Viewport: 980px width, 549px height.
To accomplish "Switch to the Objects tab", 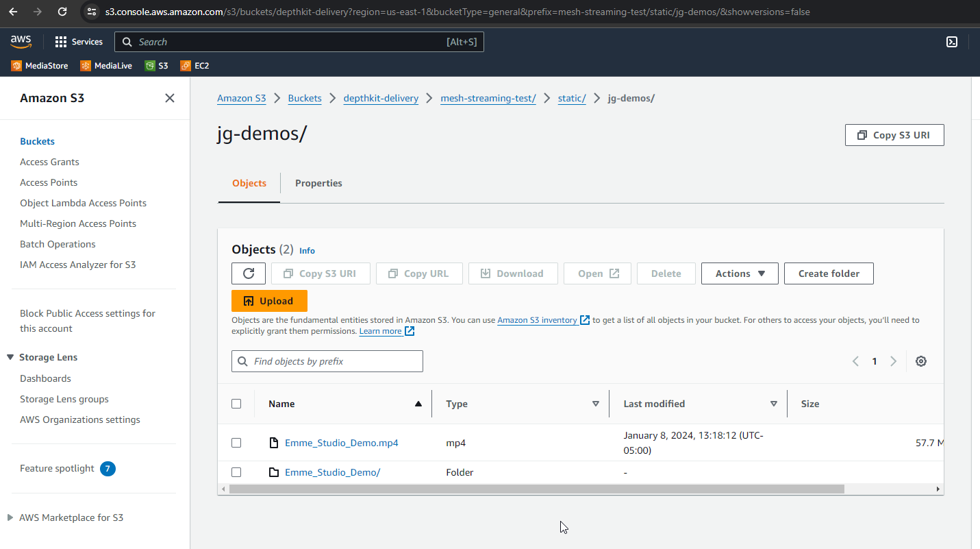I will coord(249,183).
